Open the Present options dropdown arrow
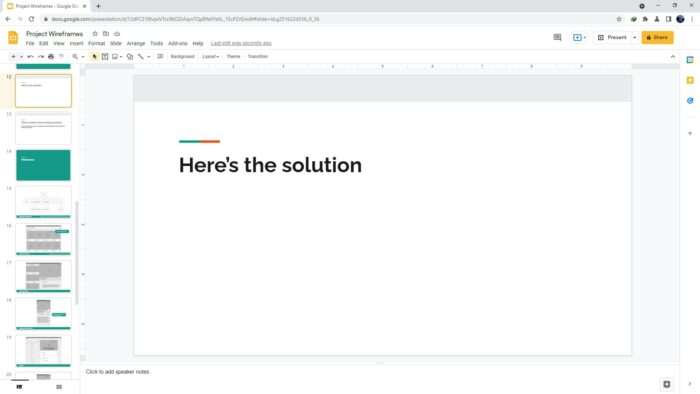The width and height of the screenshot is (700, 394). click(x=634, y=37)
